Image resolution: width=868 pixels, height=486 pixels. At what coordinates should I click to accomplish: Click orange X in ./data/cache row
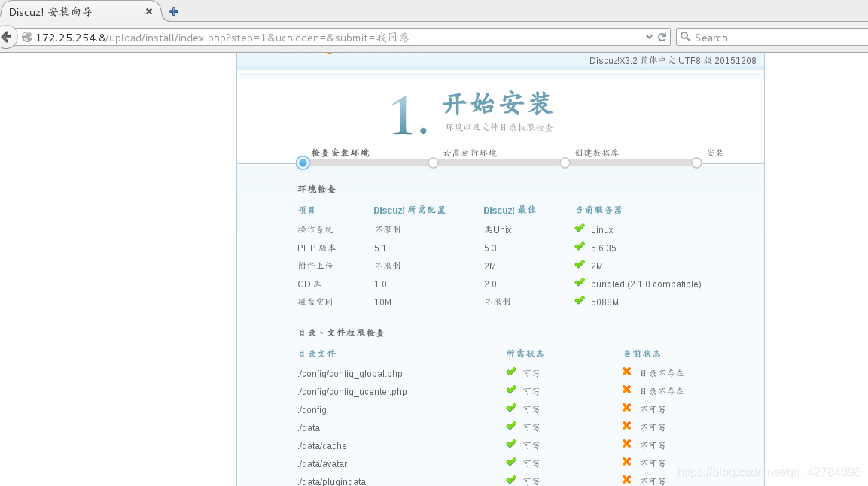coord(626,444)
